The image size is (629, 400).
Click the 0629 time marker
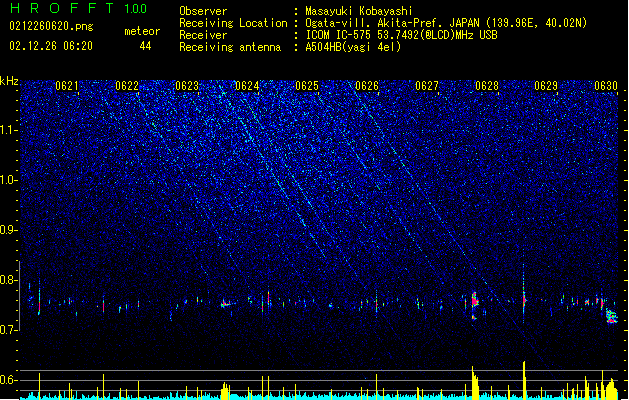pyautogui.click(x=546, y=86)
